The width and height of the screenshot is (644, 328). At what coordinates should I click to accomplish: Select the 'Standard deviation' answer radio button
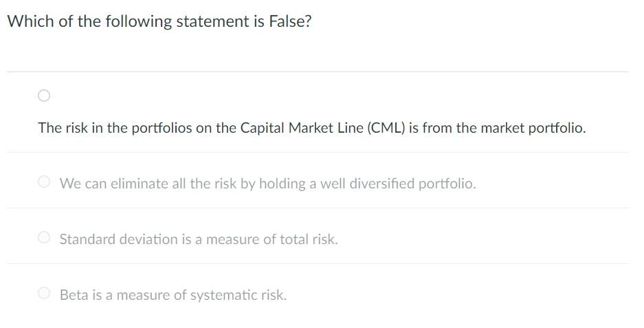tap(44, 238)
